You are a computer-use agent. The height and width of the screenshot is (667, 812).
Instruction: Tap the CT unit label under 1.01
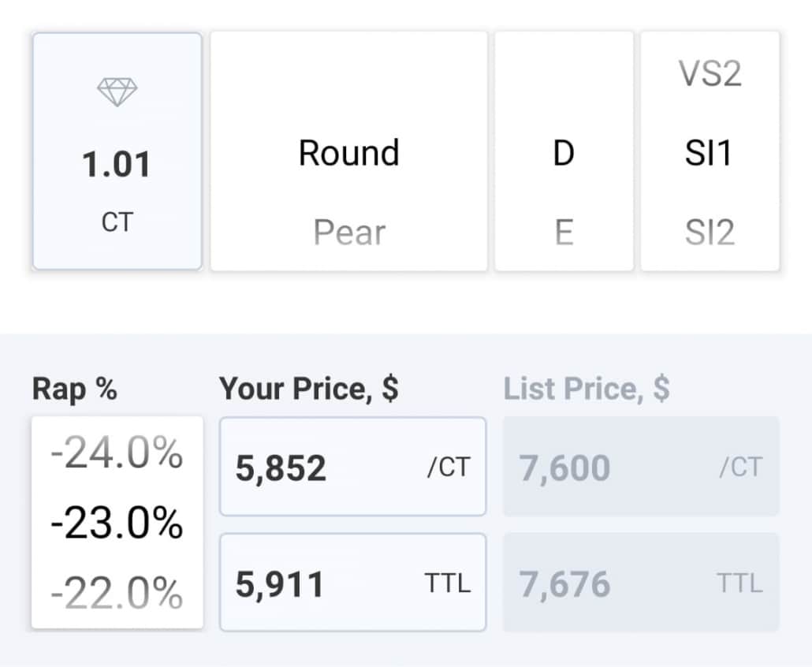[117, 222]
